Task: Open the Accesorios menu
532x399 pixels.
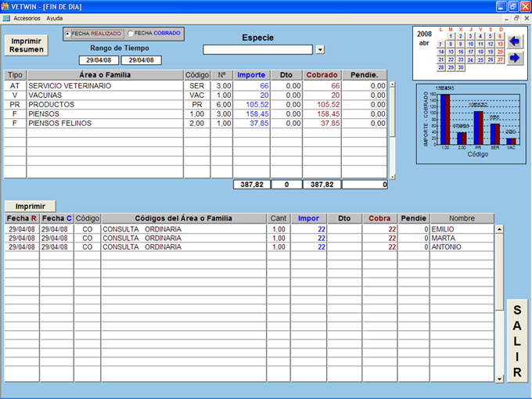Action: point(27,18)
